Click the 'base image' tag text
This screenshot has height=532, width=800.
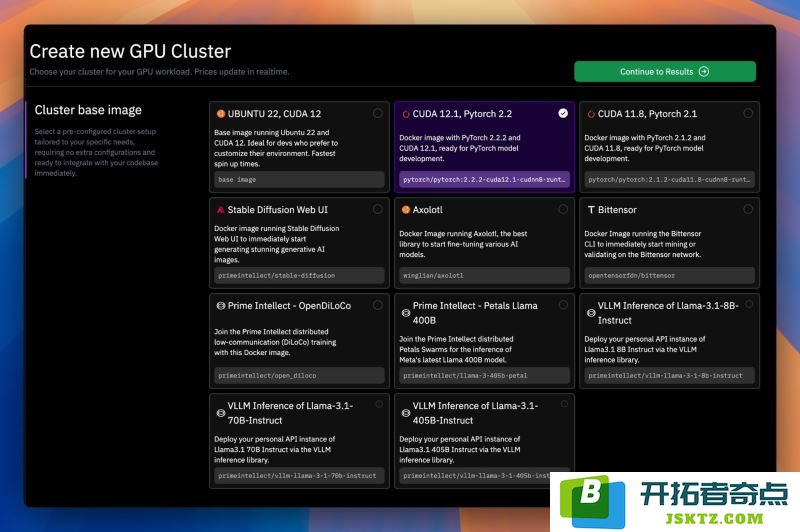237,180
